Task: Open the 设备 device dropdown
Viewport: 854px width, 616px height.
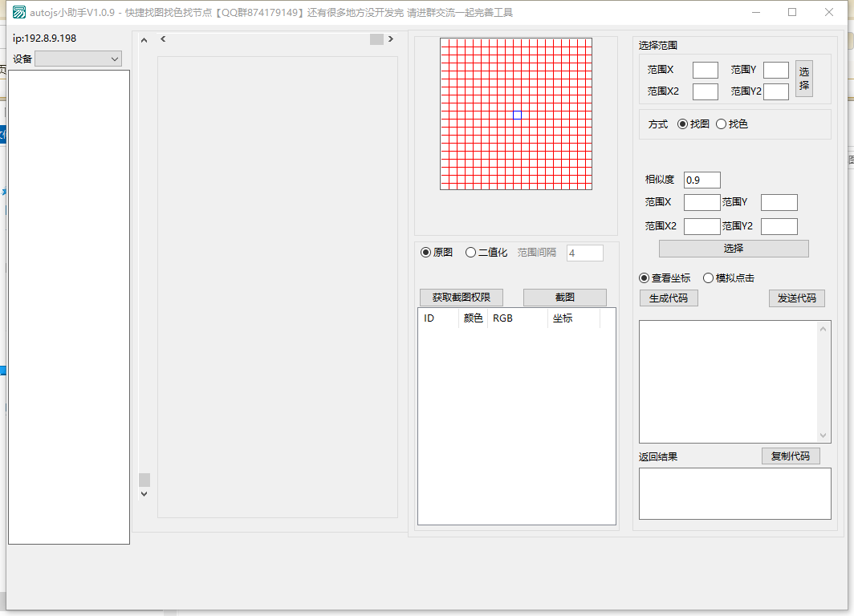Action: 78,59
